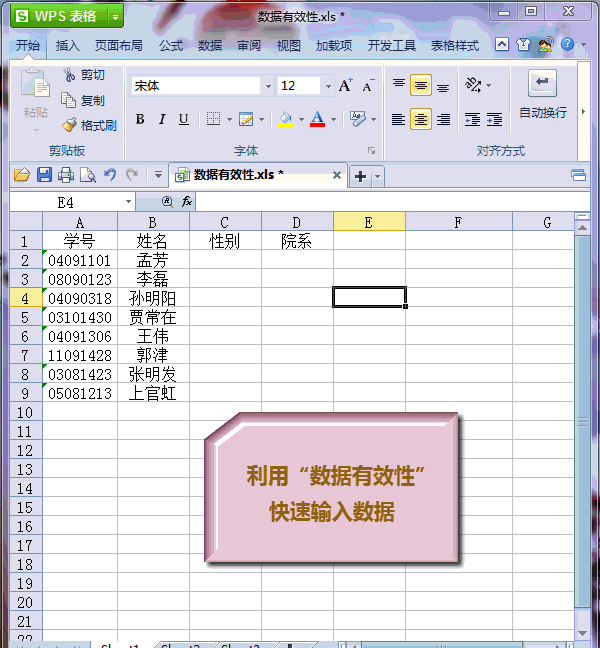Toggle Underline formatting
Screen dimensions: 600x648
click(183, 119)
